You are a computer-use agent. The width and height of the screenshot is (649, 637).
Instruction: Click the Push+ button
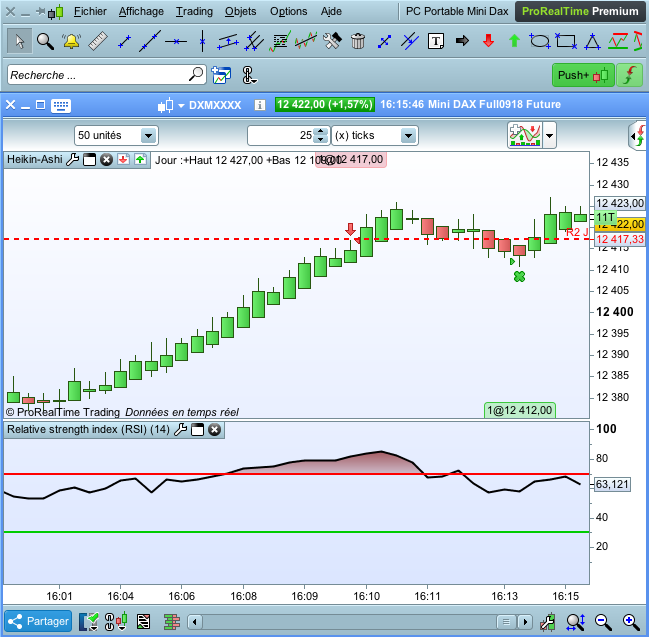pyautogui.click(x=583, y=75)
